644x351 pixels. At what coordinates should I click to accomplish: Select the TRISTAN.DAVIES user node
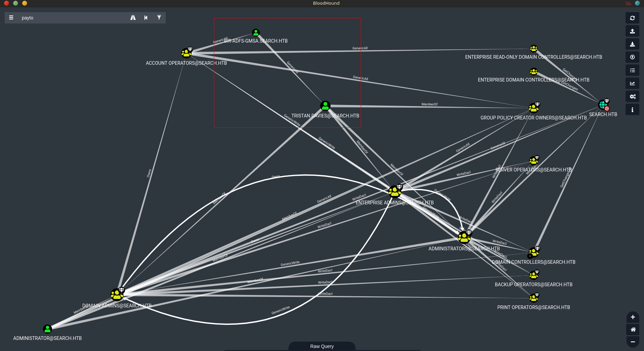325,106
